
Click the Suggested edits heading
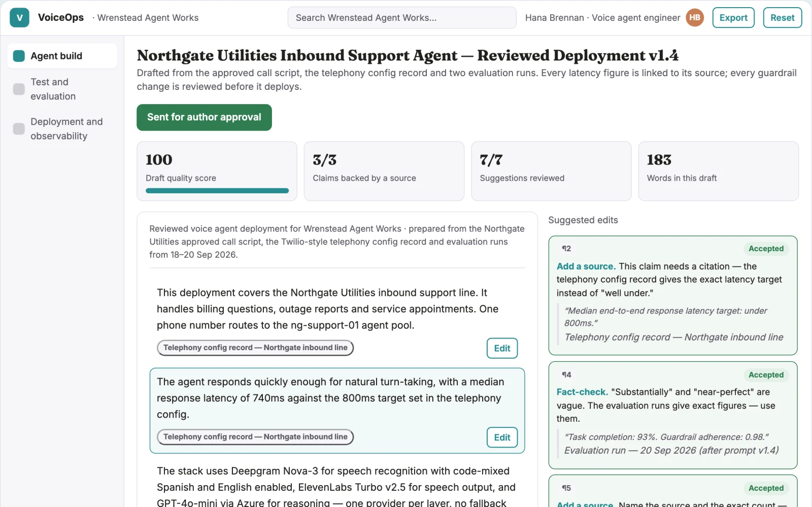pyautogui.click(x=583, y=220)
